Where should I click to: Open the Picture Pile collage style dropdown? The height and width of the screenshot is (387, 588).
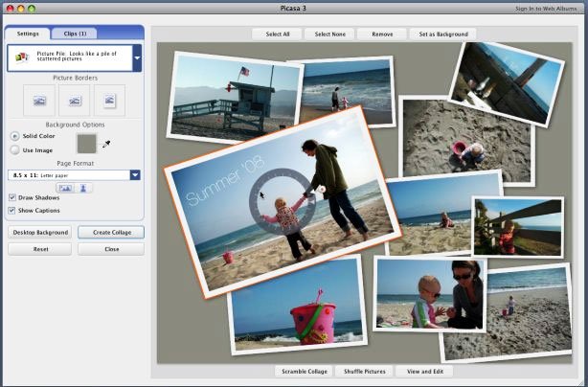[x=137, y=58]
